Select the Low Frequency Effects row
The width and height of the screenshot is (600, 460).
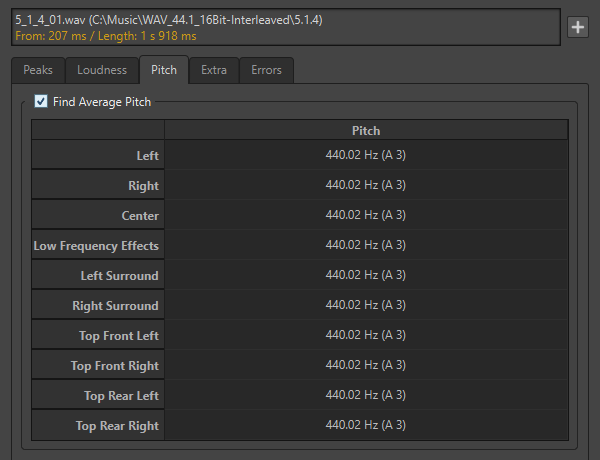point(98,246)
